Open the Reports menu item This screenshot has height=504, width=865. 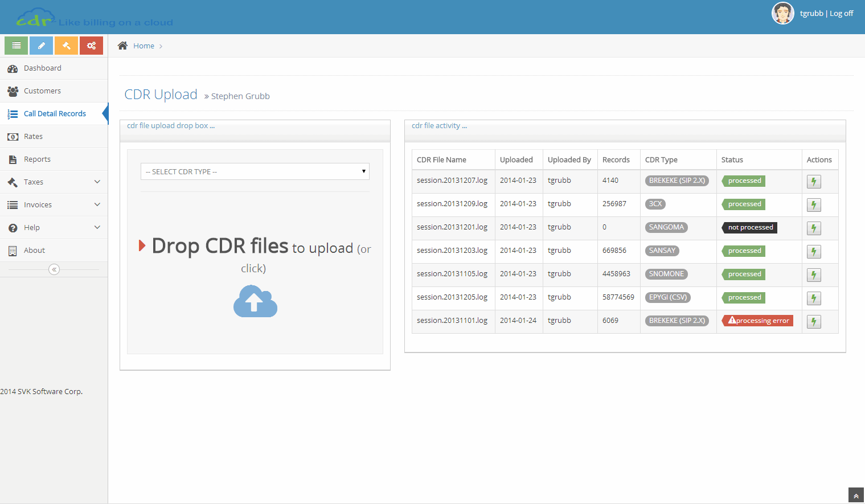click(36, 159)
